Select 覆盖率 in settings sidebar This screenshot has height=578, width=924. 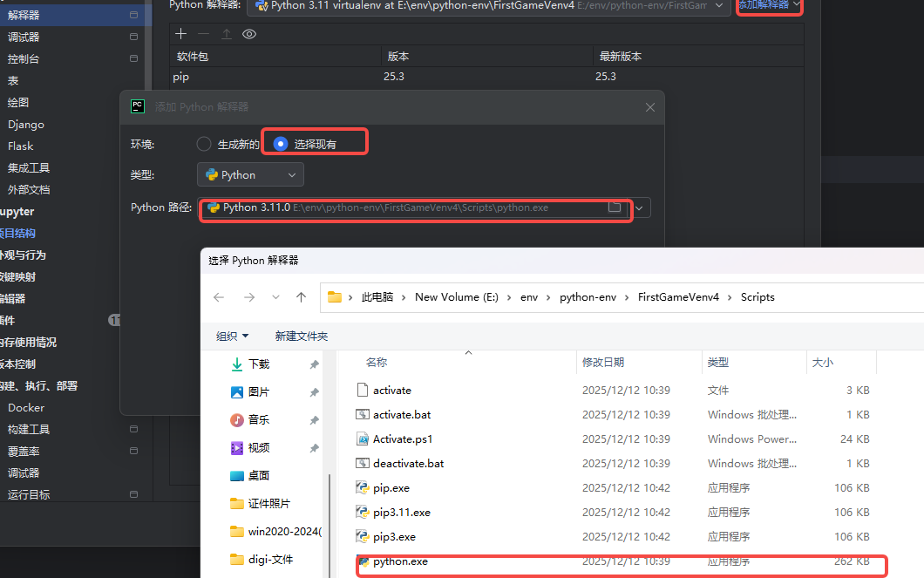pos(24,452)
